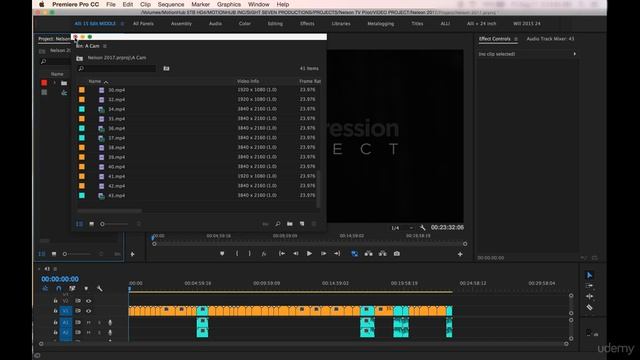Click Step Forward 1 Frame button
Screen dimensions: 640x360
[323, 253]
